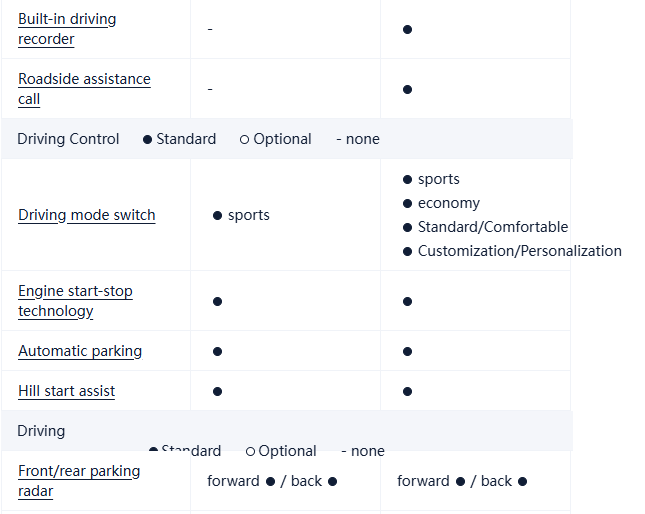Click the dot in second column for Built-in driving recorder
This screenshot has width=645, height=514.
click(407, 29)
